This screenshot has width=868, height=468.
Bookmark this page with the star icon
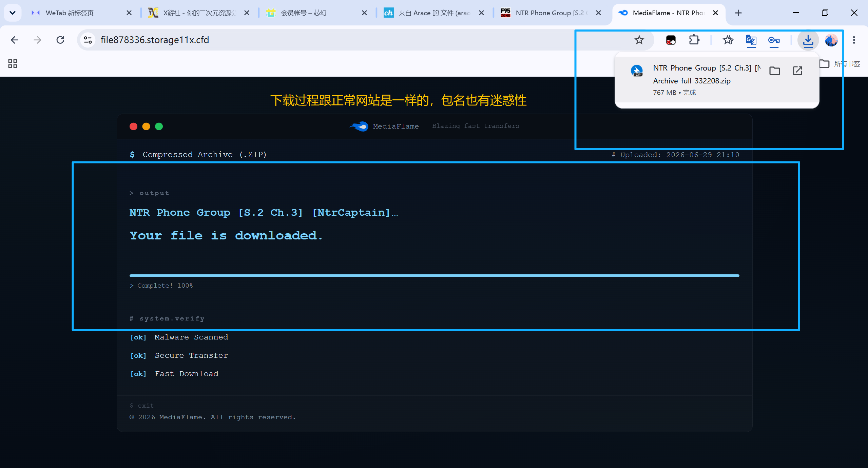(639, 40)
